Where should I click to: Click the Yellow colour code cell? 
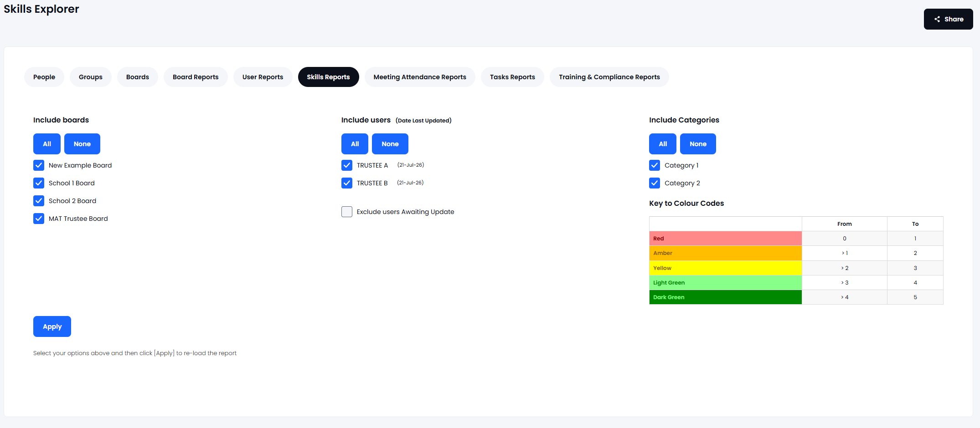tap(725, 268)
